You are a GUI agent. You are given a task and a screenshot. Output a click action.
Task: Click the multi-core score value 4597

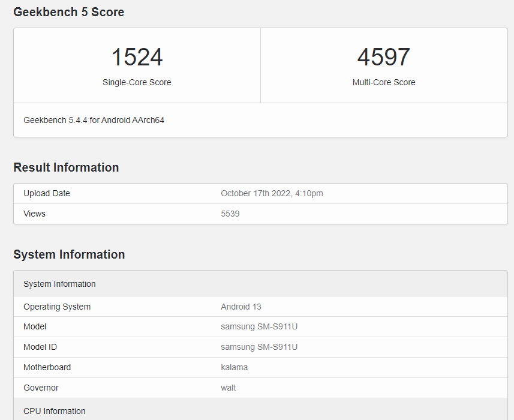click(384, 58)
